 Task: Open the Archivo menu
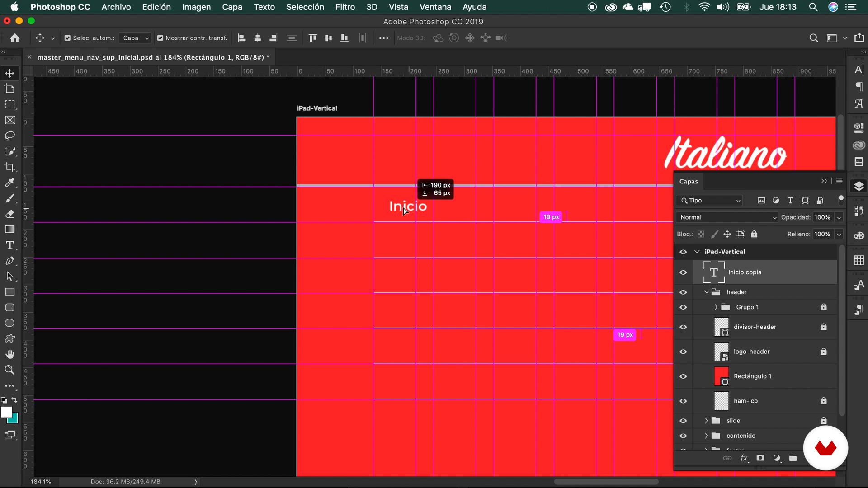116,7
